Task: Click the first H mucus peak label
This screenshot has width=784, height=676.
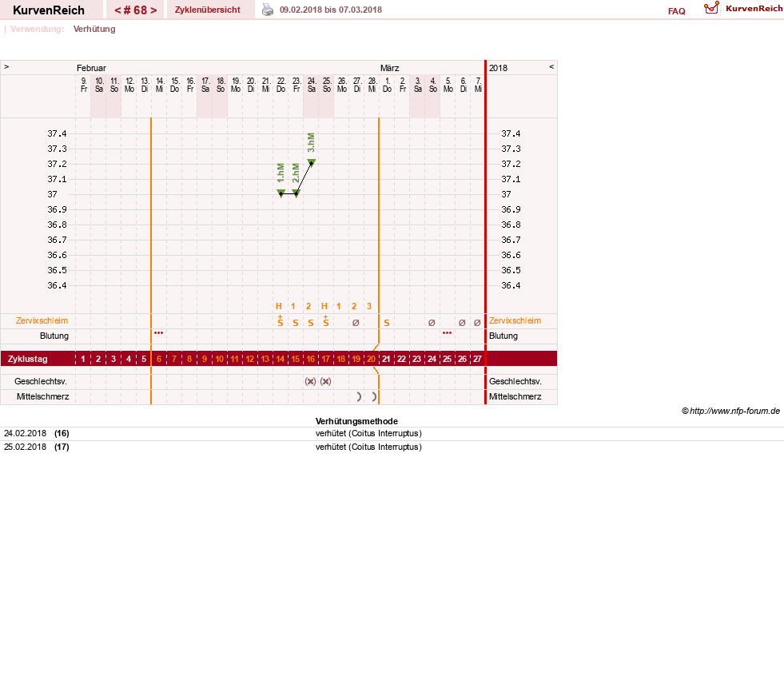Action: pyautogui.click(x=279, y=307)
